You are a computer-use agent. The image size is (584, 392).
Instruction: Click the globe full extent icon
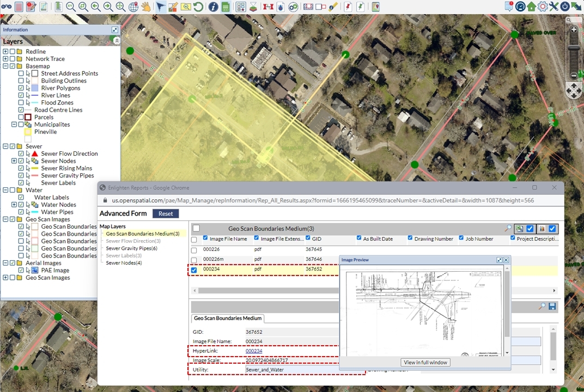(133, 7)
